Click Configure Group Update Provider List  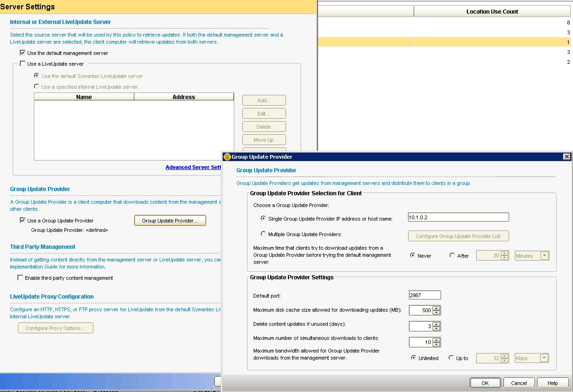point(458,236)
